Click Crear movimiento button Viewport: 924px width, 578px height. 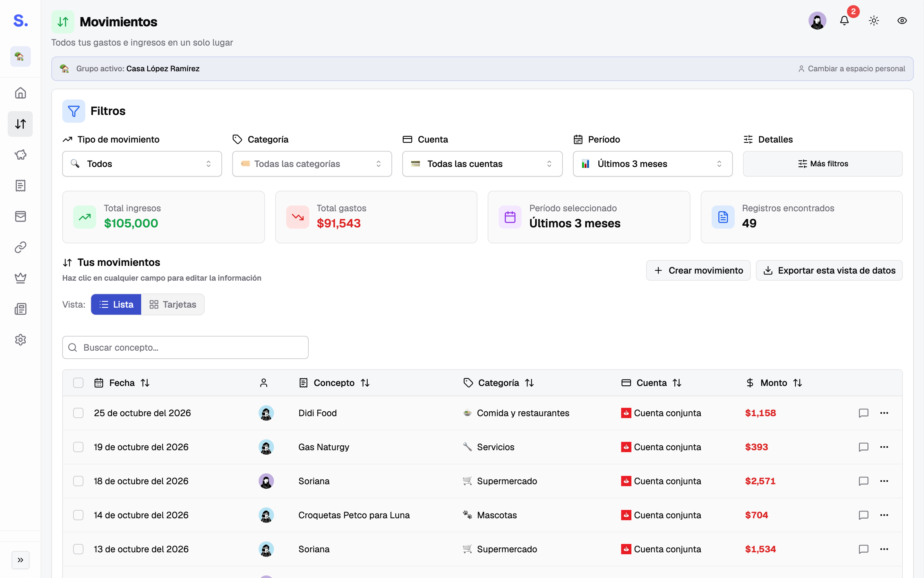698,270
